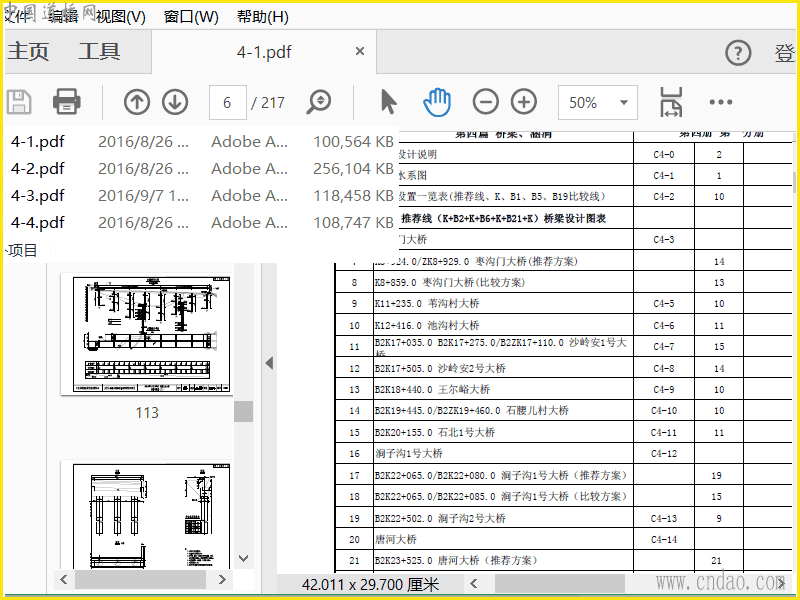Close the 4-1.pdf tab
This screenshot has width=800, height=600.
tap(360, 52)
